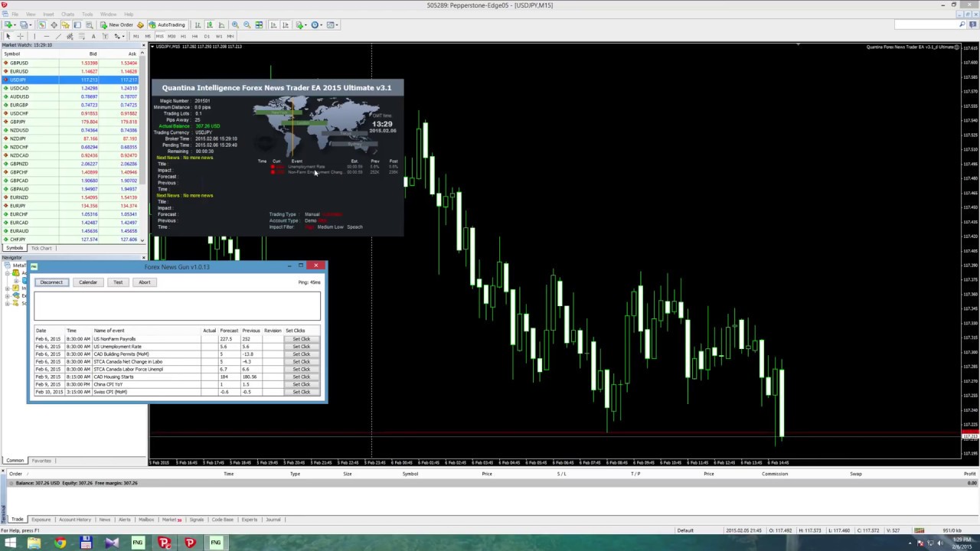Expand Scripts node in Navigator tree
Viewport: 980px width, 551px height.
7,304
